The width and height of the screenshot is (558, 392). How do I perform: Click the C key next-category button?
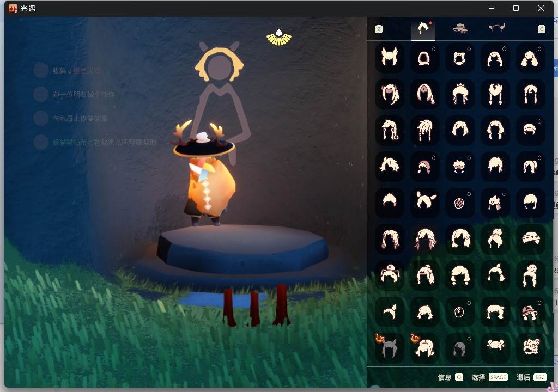pyautogui.click(x=541, y=29)
